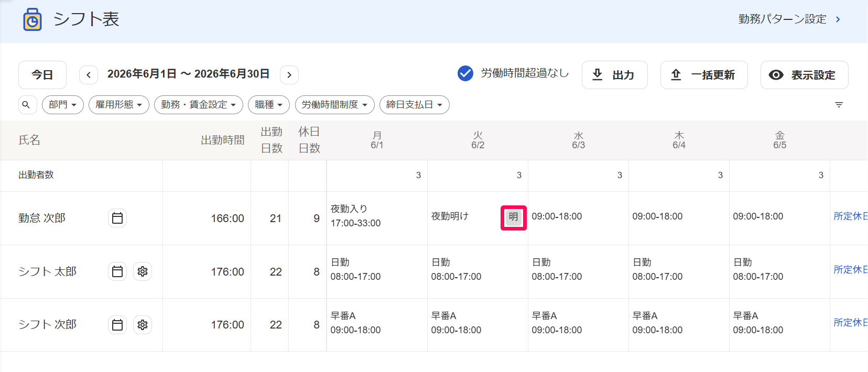Select 勤怠 次郎 09:00-18:00 cell on 6/3
The height and width of the screenshot is (372, 868).
(578, 218)
